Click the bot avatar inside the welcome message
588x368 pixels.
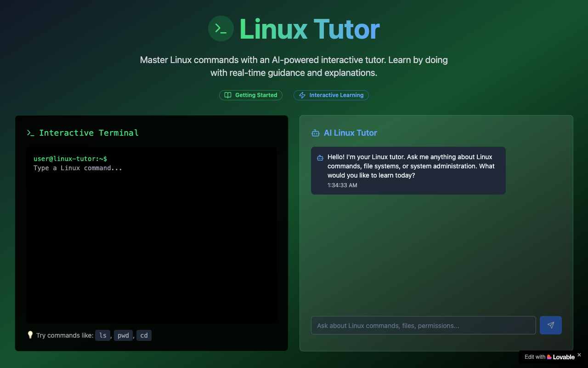point(320,157)
